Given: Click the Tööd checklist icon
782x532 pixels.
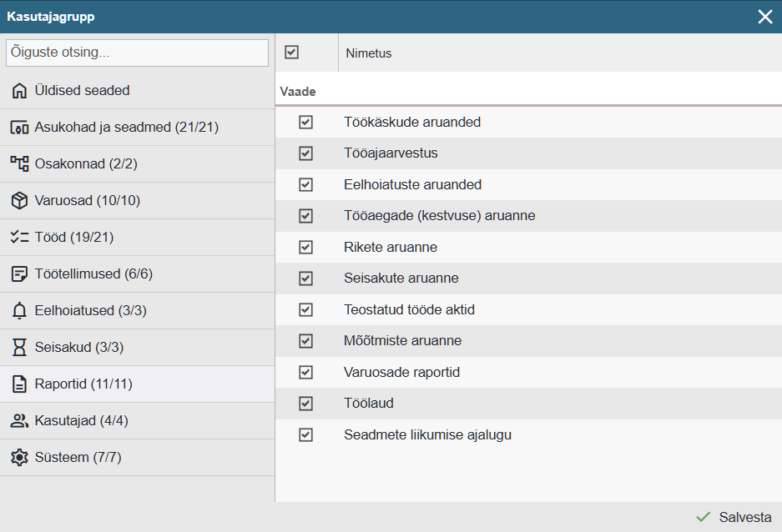Looking at the screenshot, I should tap(19, 238).
